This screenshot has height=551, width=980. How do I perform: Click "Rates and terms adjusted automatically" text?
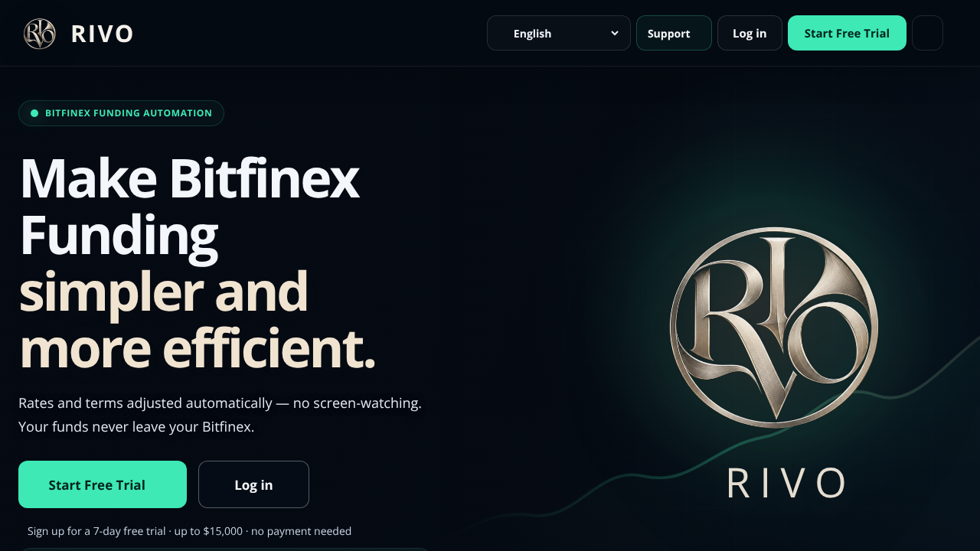point(145,403)
